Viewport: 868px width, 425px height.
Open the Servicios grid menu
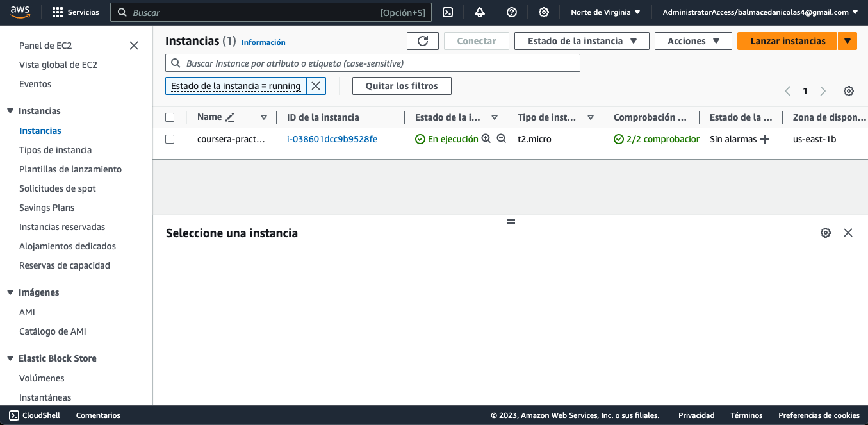76,12
